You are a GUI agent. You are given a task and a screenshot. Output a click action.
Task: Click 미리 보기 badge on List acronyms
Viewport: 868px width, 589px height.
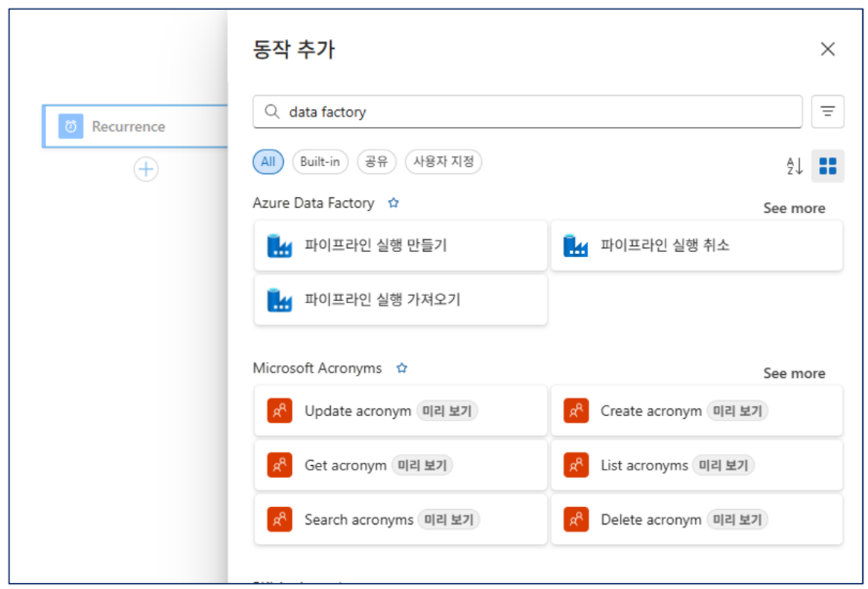[723, 465]
